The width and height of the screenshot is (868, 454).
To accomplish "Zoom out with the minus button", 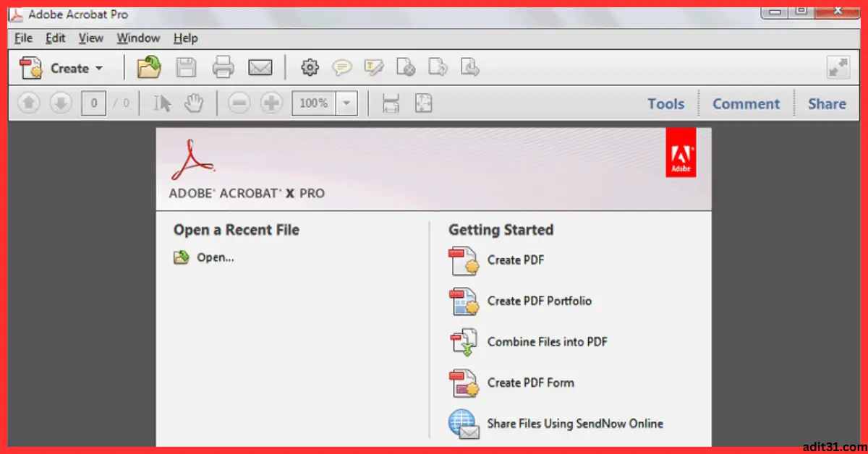I will coord(239,103).
